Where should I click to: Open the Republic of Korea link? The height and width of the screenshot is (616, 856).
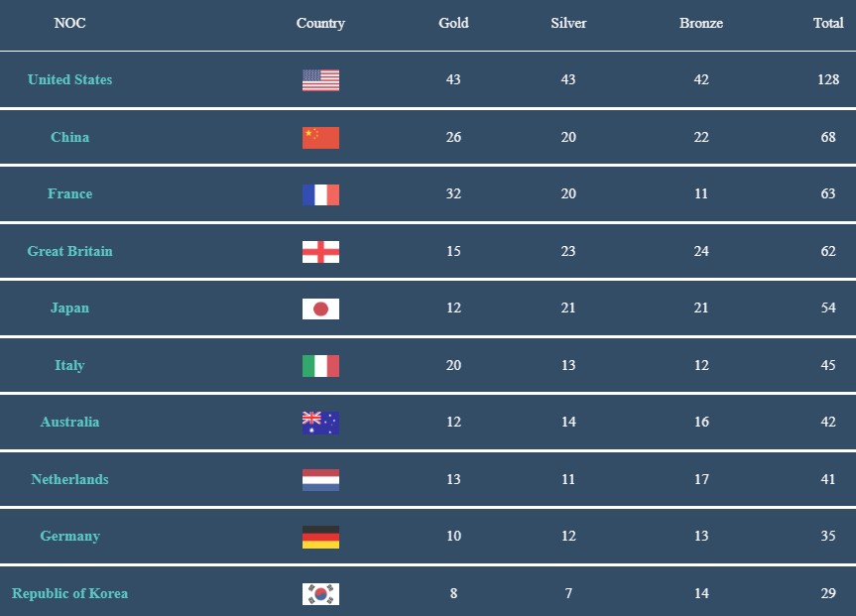69,593
